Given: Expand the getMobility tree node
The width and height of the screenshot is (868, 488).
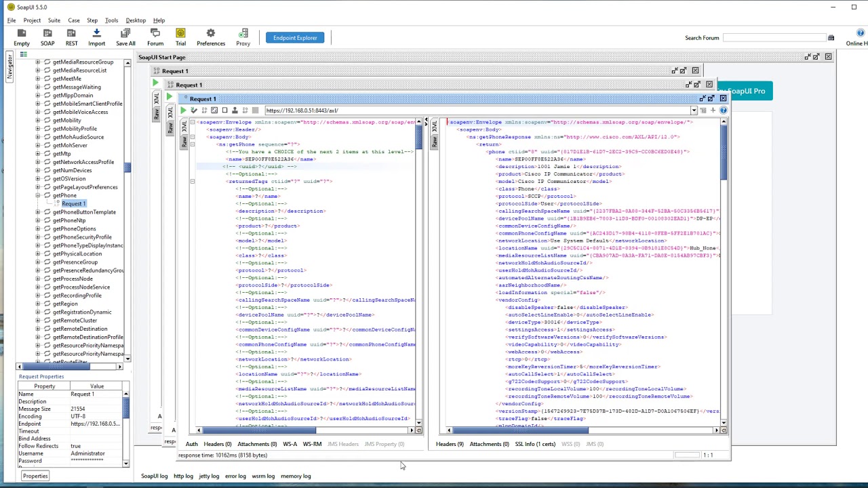Looking at the screenshot, I should coord(38,121).
